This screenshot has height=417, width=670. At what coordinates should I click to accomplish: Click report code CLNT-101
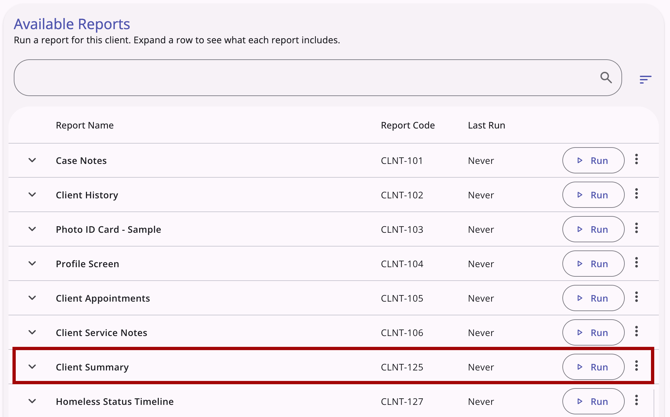point(402,161)
